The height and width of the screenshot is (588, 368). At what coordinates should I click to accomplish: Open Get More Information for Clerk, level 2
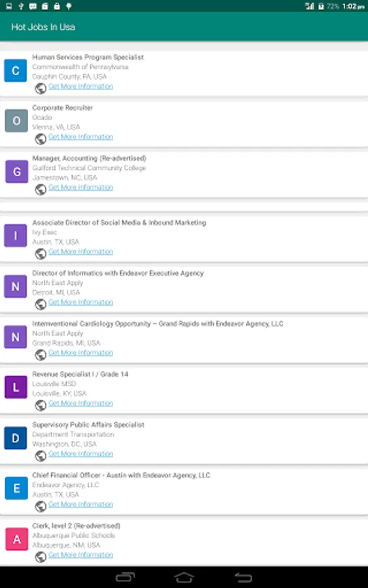(80, 555)
